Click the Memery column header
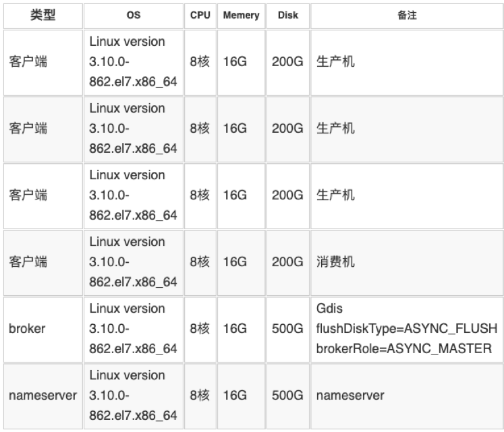 click(x=241, y=15)
